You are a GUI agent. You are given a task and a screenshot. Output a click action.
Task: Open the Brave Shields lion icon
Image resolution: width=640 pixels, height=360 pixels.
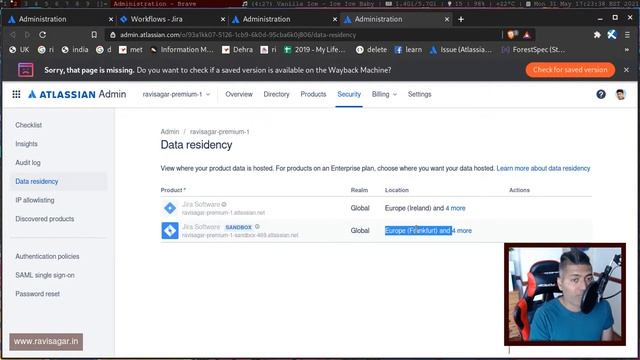tap(512, 35)
